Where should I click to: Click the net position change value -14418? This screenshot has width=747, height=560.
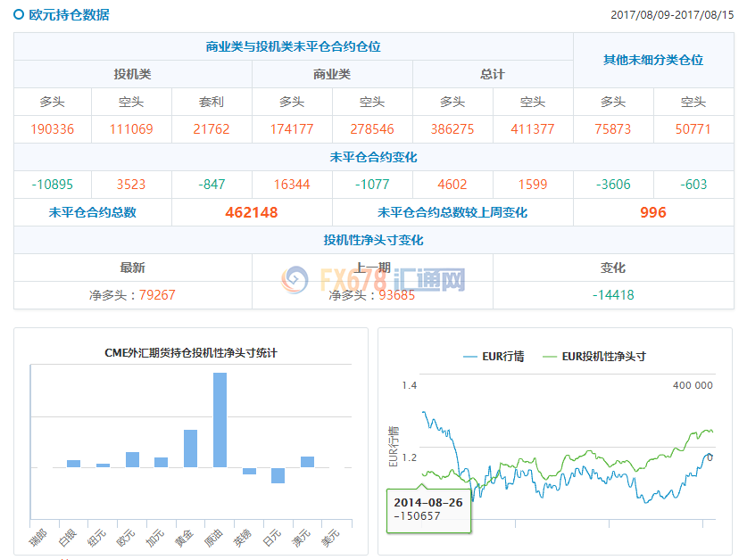pos(613,294)
